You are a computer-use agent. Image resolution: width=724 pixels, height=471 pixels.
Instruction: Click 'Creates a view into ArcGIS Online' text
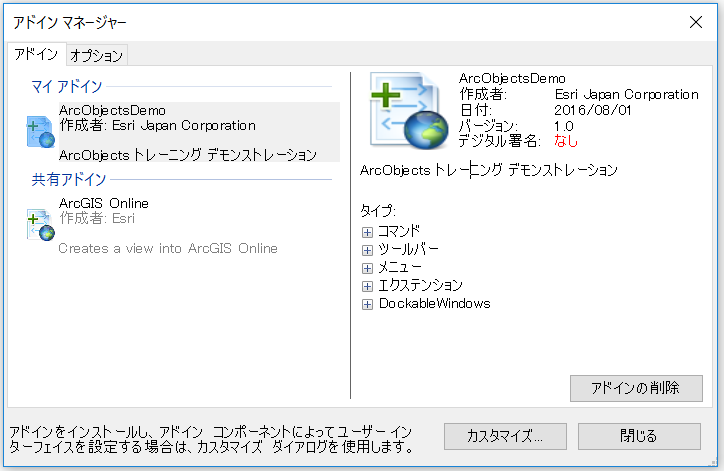pos(168,248)
